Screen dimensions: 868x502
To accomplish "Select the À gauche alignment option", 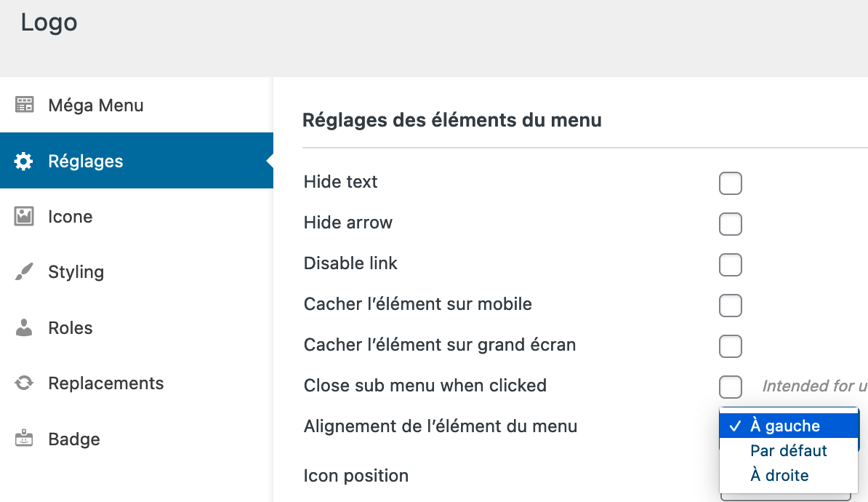I will (x=785, y=426).
